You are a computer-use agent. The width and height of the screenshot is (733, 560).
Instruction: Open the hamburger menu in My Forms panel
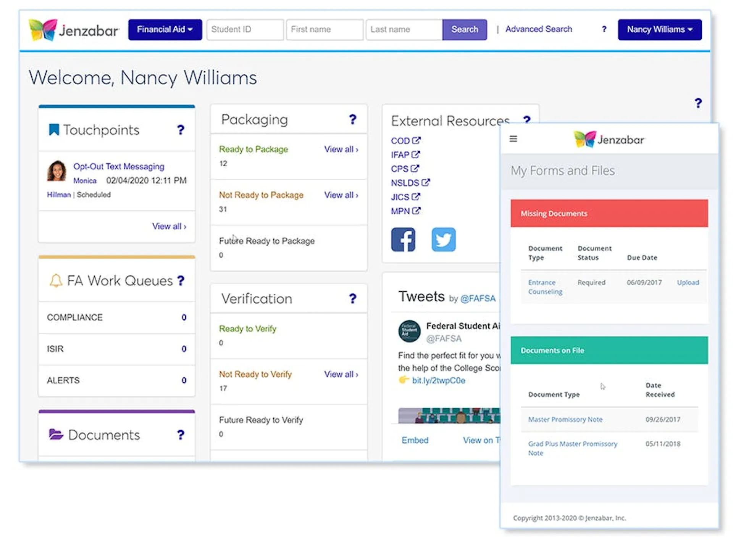513,139
